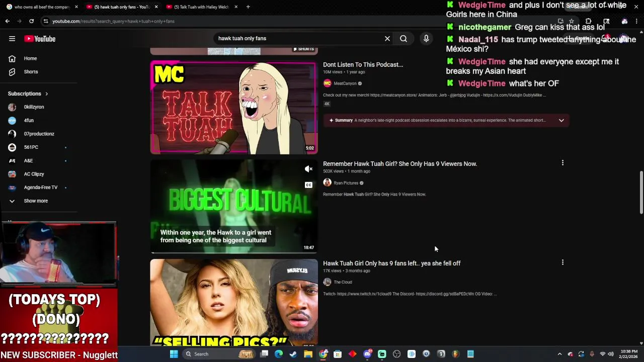Open OBS Studio from the taskbar
The image size is (644, 362).
(396, 354)
